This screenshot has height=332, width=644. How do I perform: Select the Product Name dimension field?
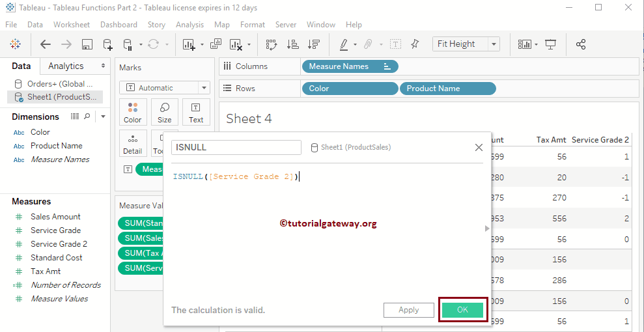click(x=56, y=146)
